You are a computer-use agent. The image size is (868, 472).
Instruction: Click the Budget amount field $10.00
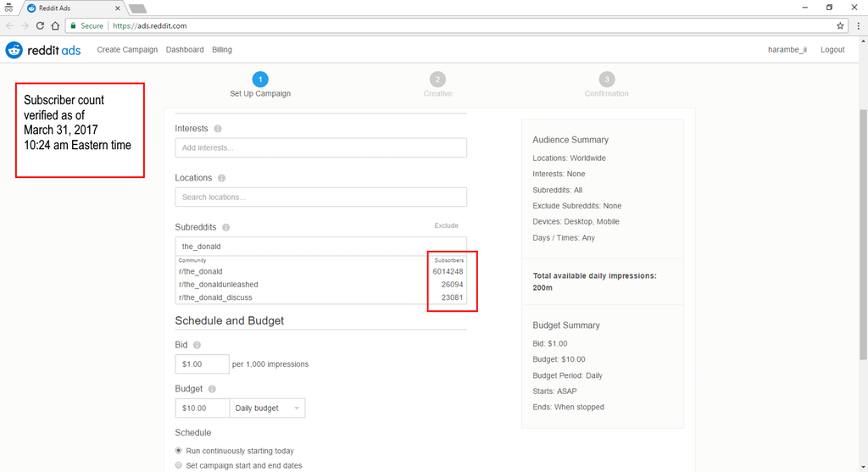pos(202,408)
